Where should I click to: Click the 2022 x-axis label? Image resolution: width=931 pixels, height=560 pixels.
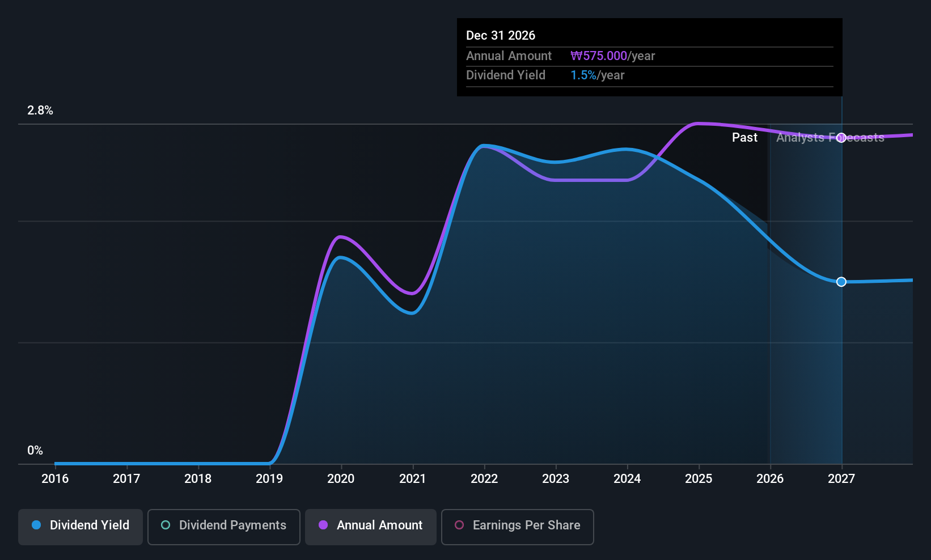(x=484, y=479)
